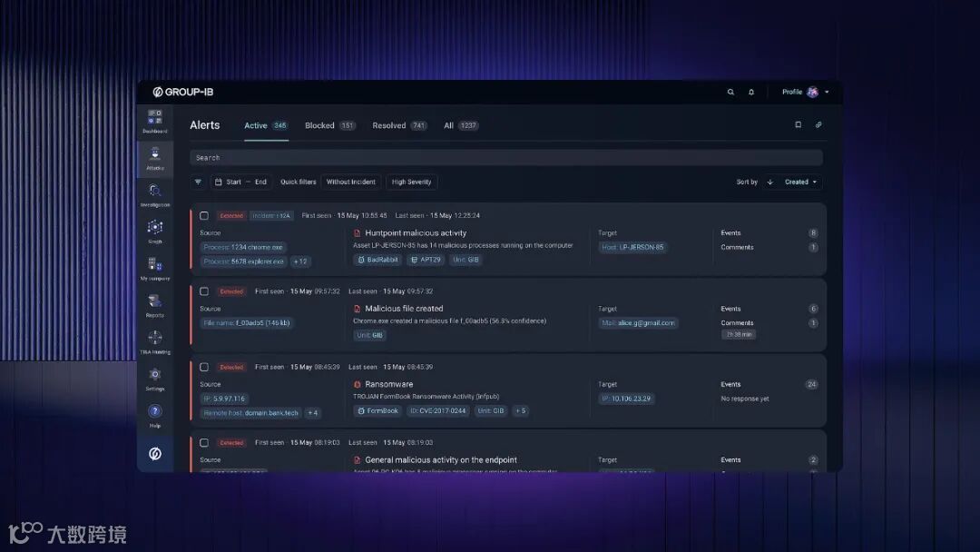Click the "No response yet" text
The image size is (980, 552).
pos(744,399)
